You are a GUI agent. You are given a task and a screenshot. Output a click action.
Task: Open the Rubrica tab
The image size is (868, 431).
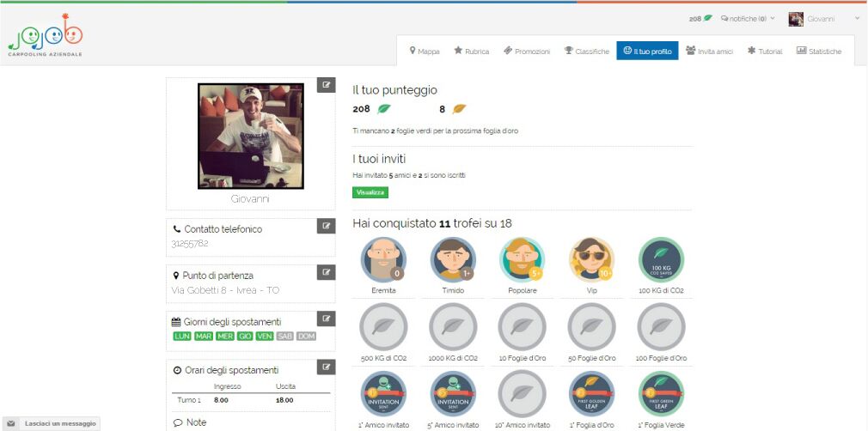pyautogui.click(x=472, y=51)
